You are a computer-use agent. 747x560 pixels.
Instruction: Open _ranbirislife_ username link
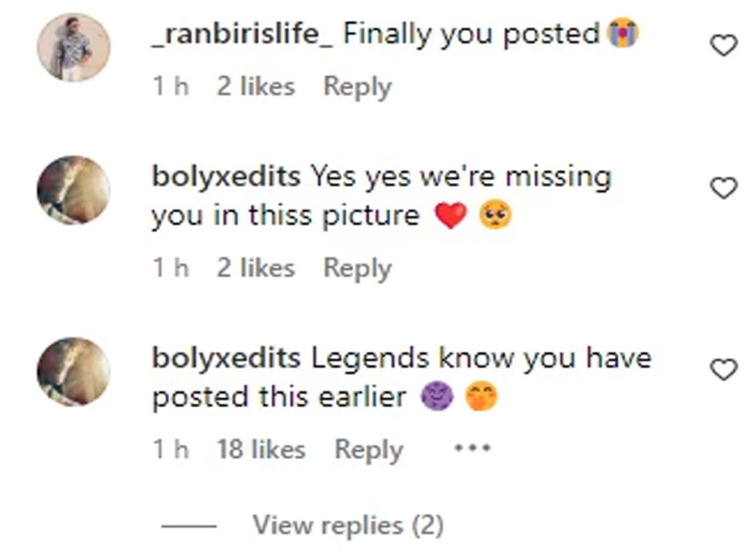[242, 34]
